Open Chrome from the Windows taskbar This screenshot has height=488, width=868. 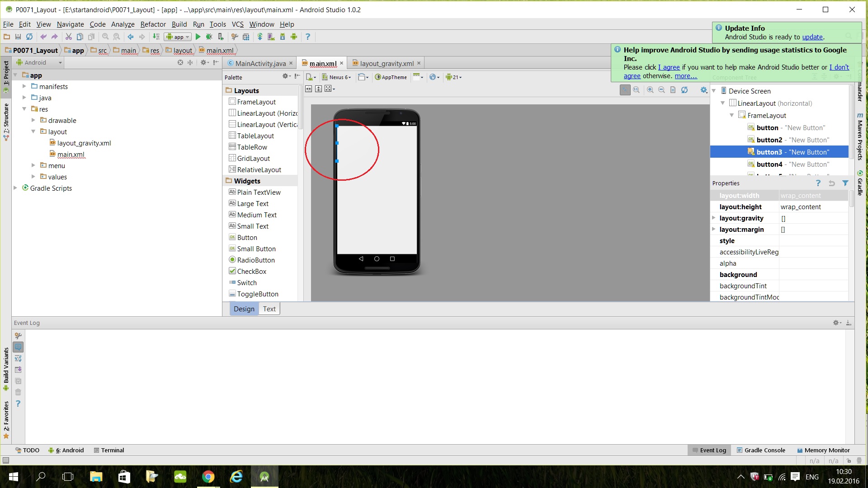tap(208, 477)
